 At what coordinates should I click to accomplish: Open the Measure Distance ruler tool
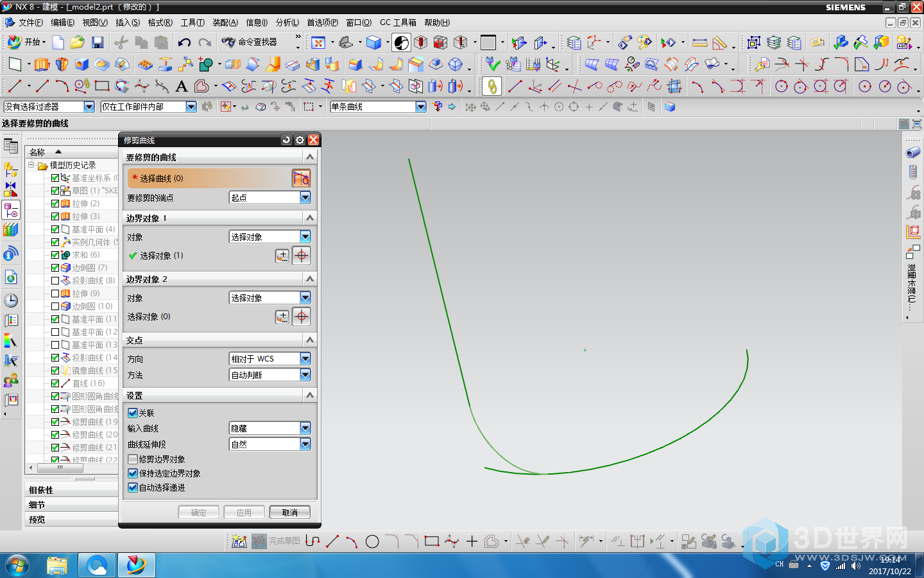pos(700,42)
